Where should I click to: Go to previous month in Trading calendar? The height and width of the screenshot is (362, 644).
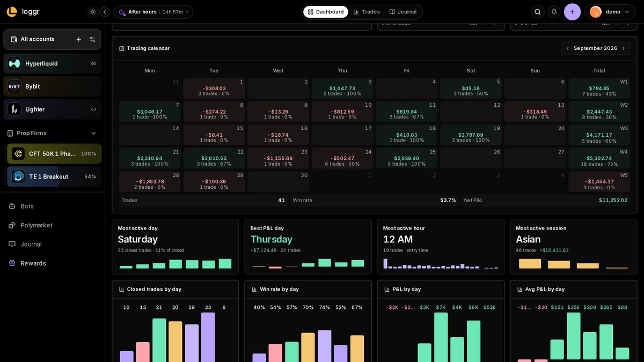coord(568,48)
